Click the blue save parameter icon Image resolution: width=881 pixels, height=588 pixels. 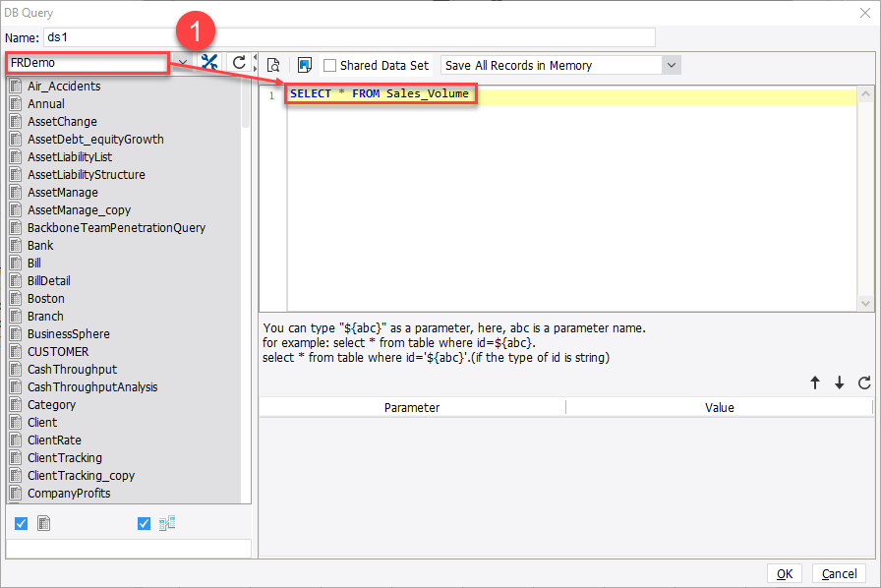pos(306,64)
